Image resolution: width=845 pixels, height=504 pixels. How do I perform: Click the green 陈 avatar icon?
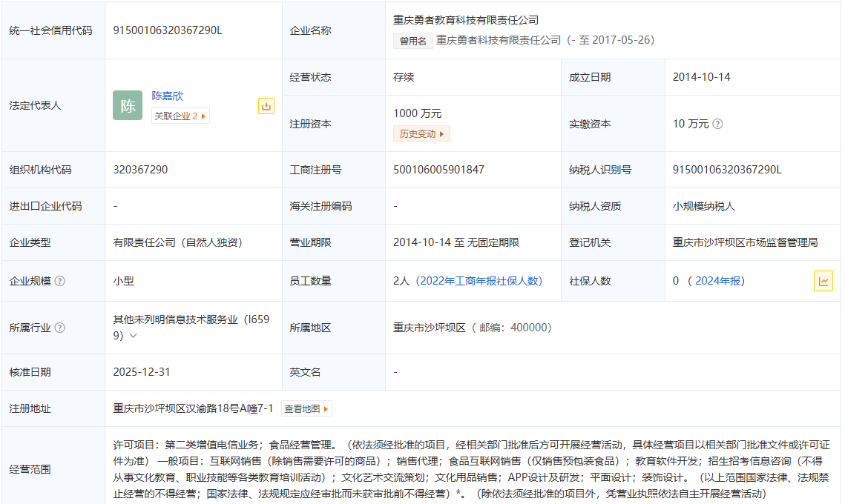[128, 105]
